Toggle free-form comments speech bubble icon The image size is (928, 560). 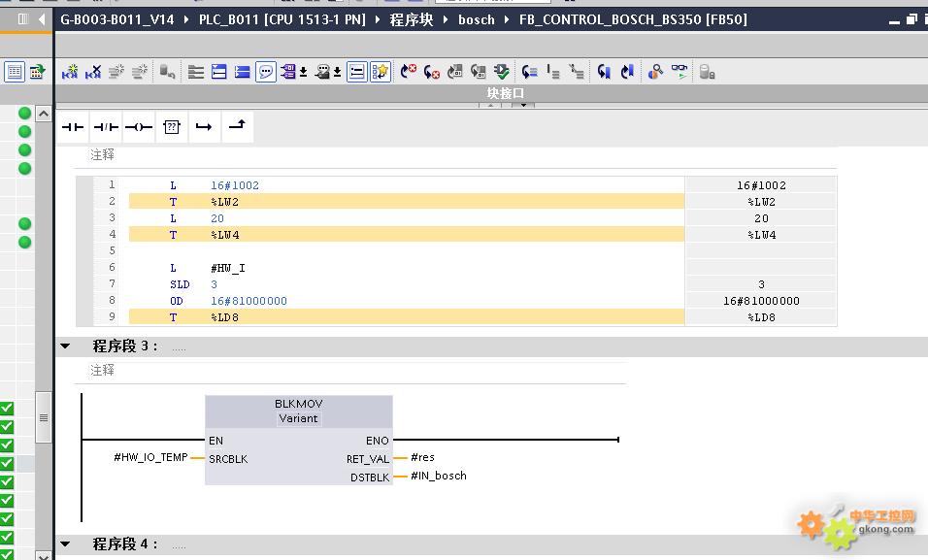[x=266, y=72]
